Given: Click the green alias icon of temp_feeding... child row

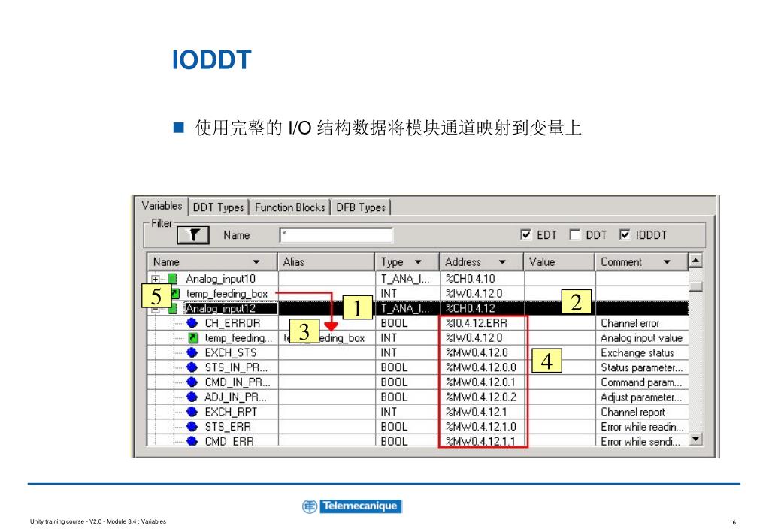Looking at the screenshot, I should (x=193, y=338).
